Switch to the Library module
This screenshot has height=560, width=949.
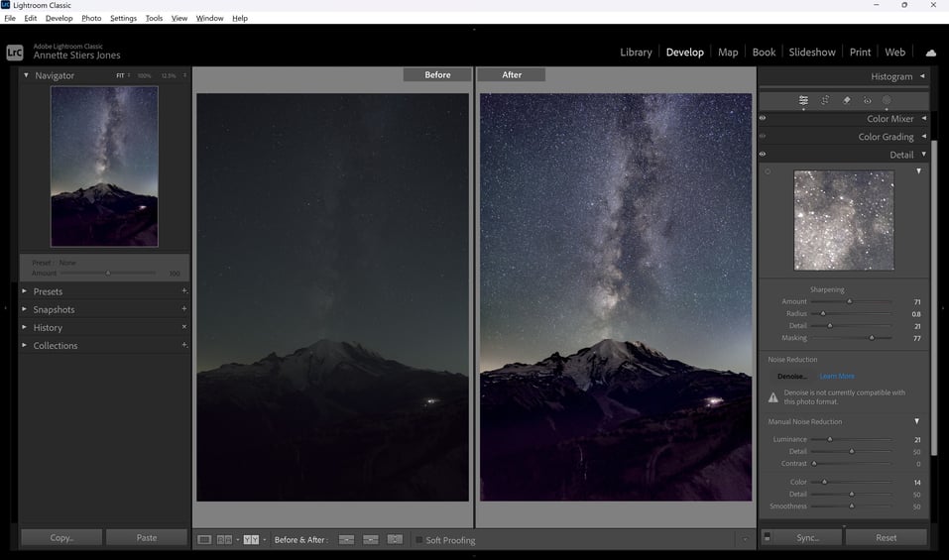(636, 52)
